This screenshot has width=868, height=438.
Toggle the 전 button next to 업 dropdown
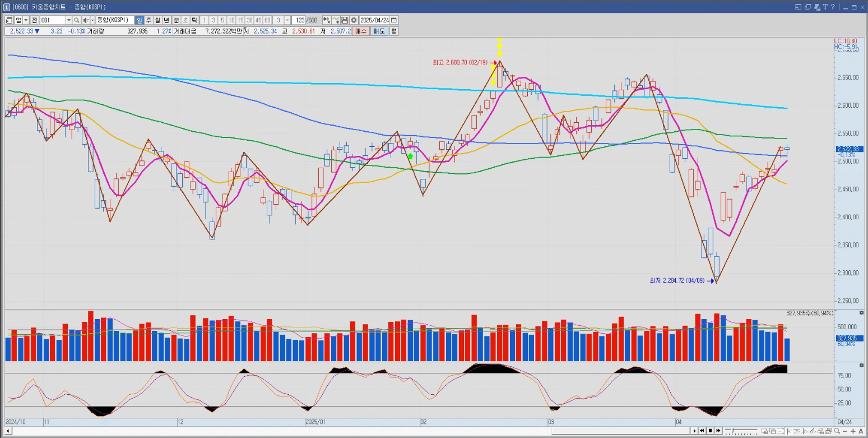(x=35, y=20)
